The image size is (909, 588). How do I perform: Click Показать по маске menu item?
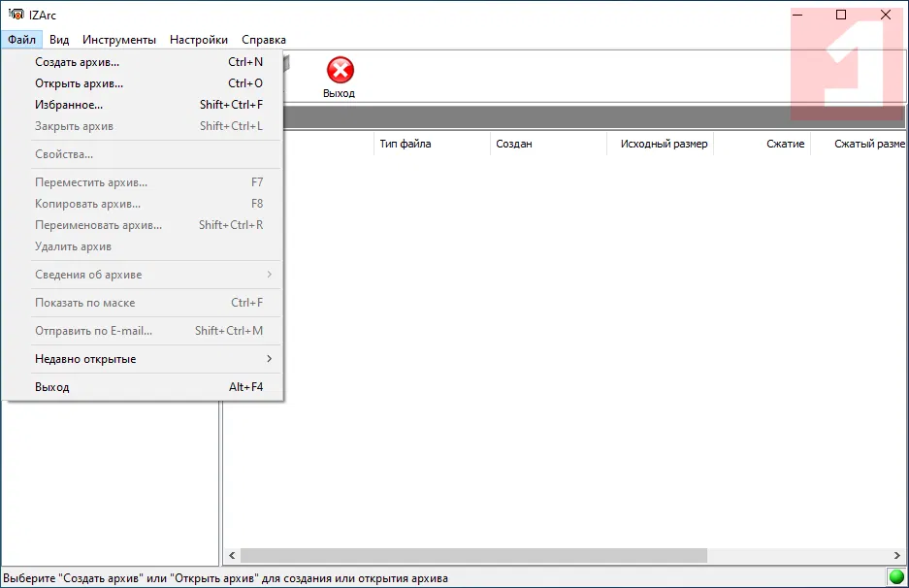click(143, 303)
